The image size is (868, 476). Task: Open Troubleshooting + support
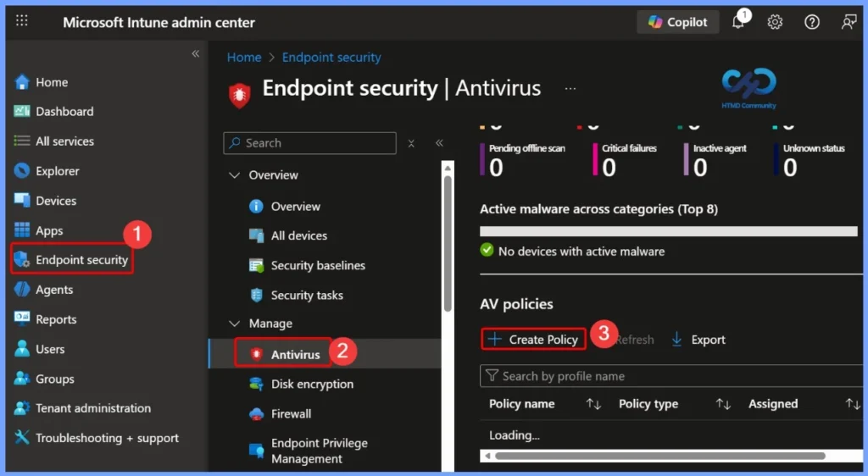pos(97,439)
